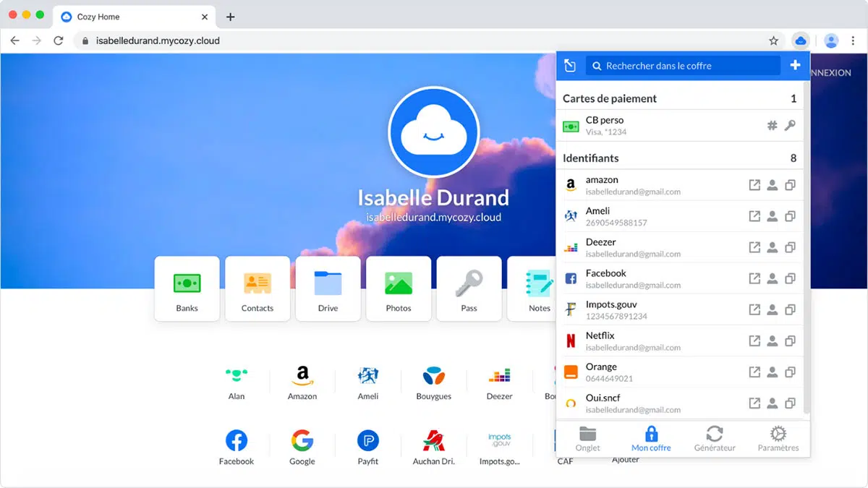The height and width of the screenshot is (488, 868).
Task: Copy CB perso security code via key icon
Action: [790, 126]
